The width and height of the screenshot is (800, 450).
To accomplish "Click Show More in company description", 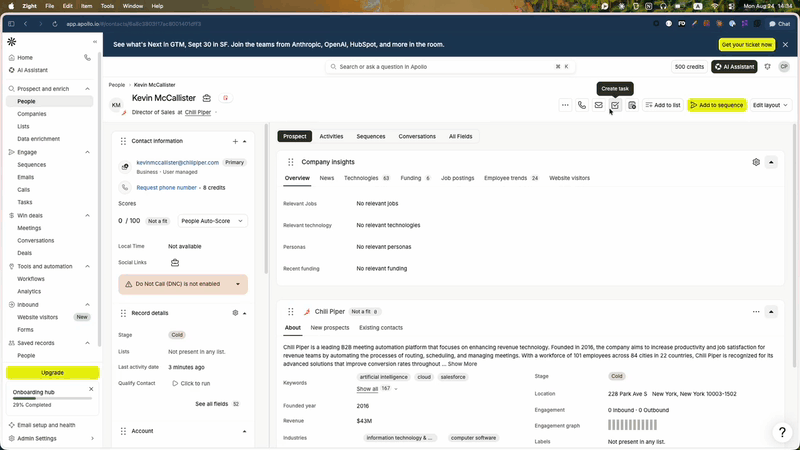I will (462, 364).
